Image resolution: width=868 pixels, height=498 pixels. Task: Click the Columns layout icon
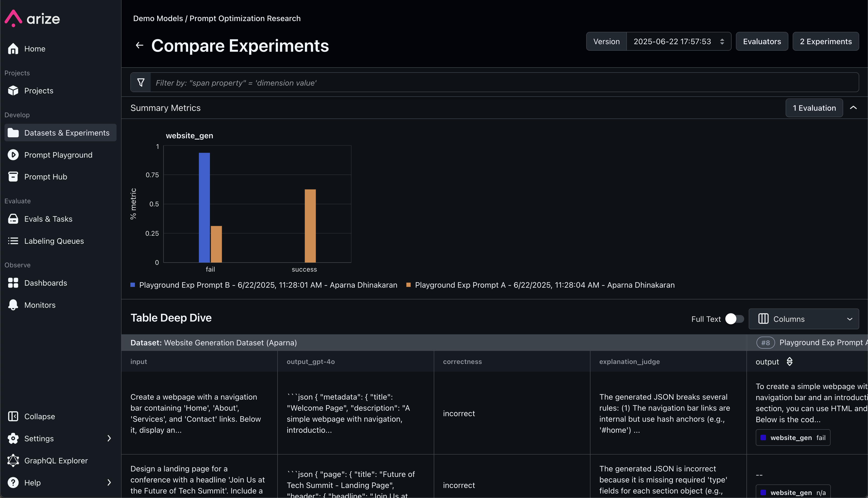pos(763,319)
